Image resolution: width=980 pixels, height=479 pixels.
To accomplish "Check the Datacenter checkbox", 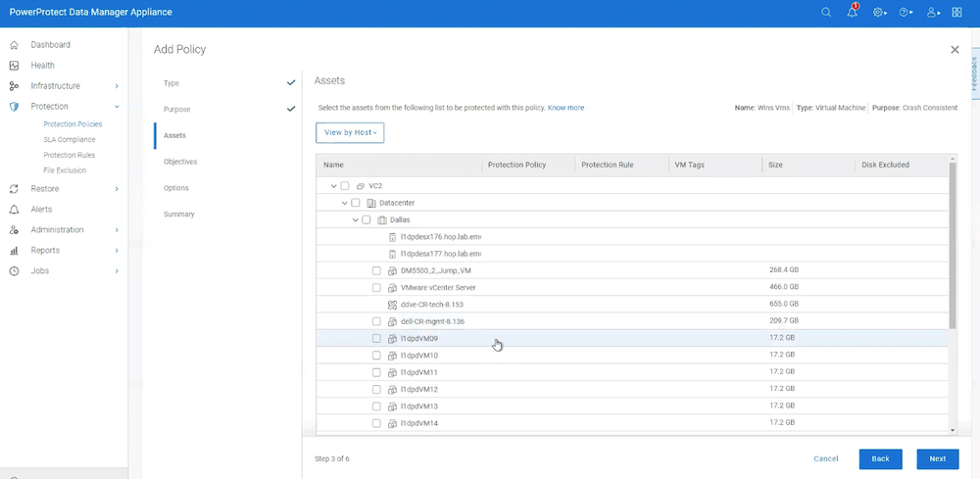I will [x=356, y=203].
